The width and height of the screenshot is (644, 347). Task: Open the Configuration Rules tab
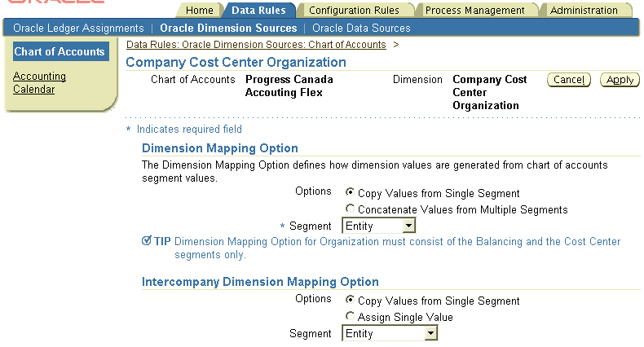[354, 11]
